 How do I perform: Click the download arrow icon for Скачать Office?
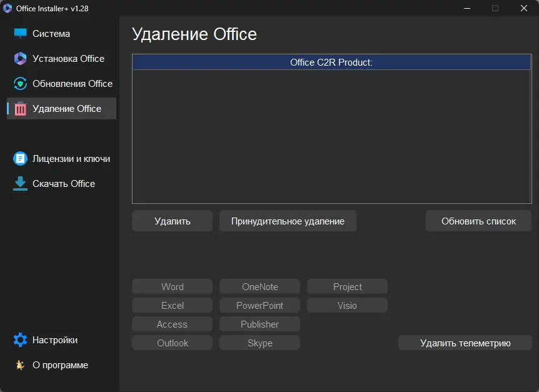click(x=21, y=183)
